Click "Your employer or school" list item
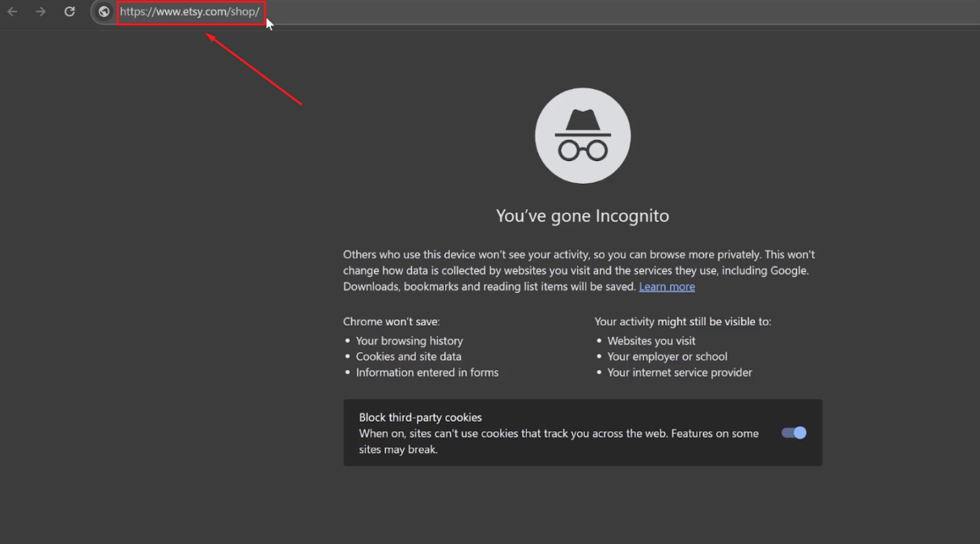The height and width of the screenshot is (544, 980). pos(668,356)
